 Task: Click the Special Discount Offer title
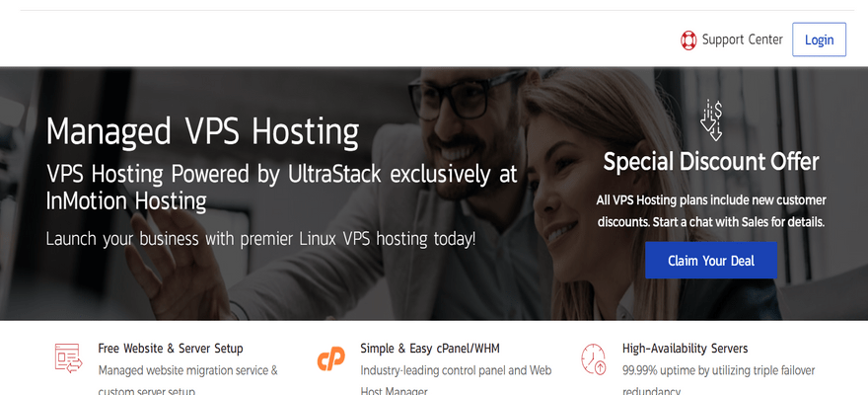(x=711, y=162)
